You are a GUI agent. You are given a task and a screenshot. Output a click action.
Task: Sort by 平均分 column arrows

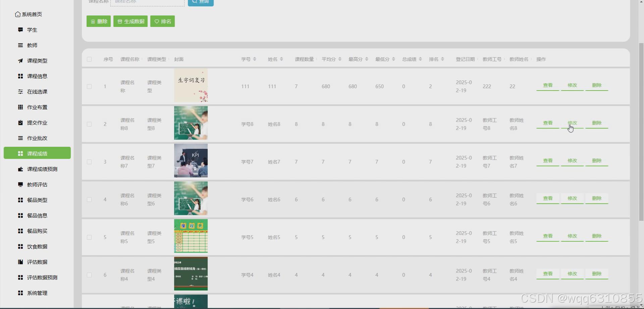coord(340,59)
